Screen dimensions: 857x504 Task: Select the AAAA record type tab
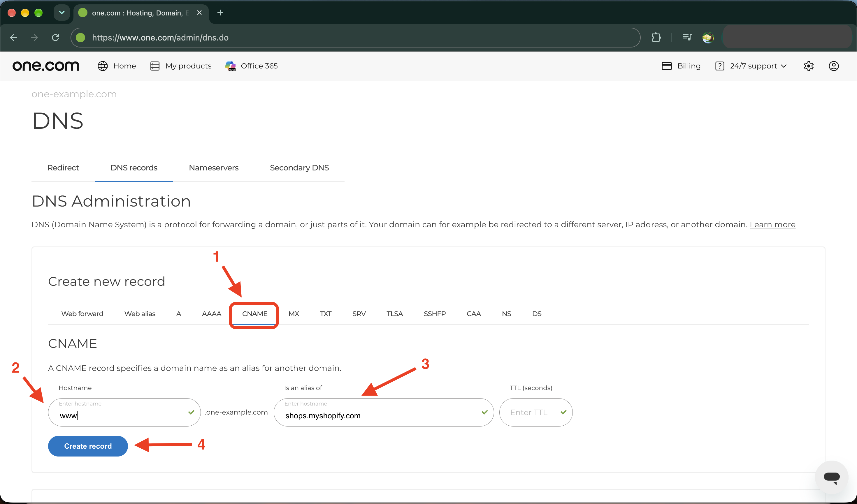pyautogui.click(x=212, y=314)
